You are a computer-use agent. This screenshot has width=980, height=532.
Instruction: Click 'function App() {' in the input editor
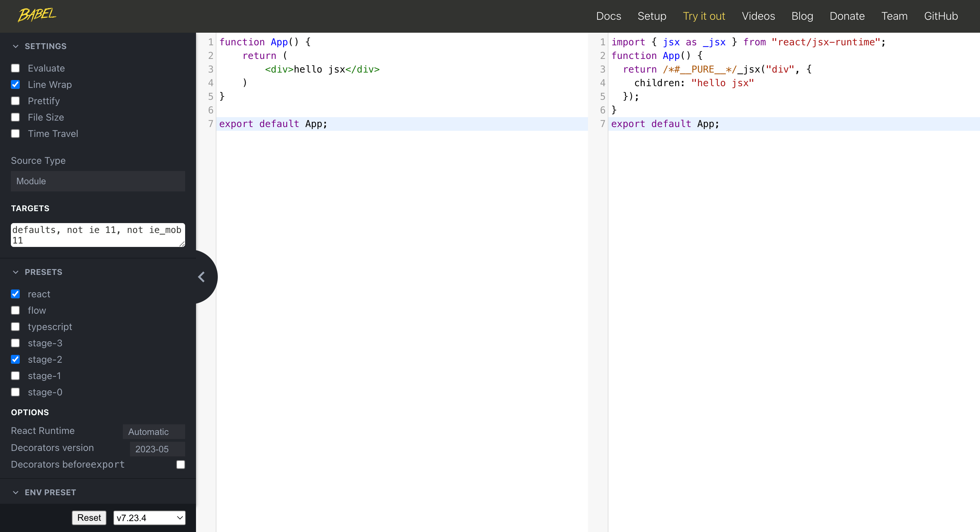(x=265, y=42)
